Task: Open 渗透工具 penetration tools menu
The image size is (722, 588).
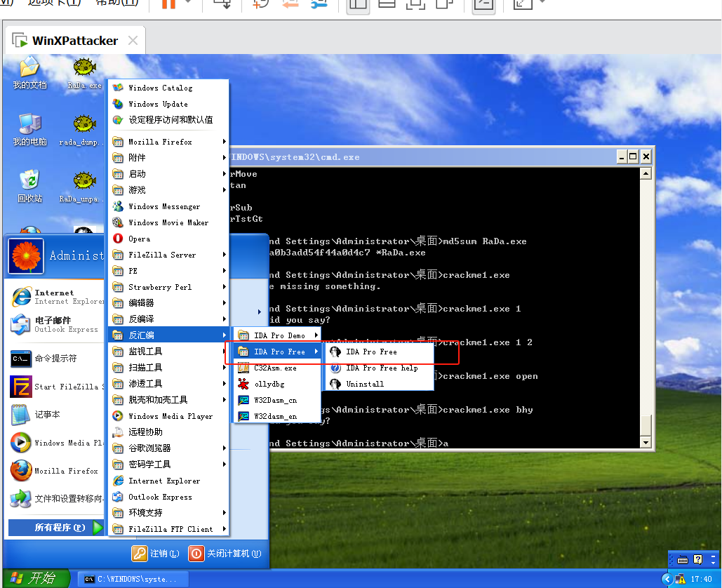Action: tap(168, 384)
